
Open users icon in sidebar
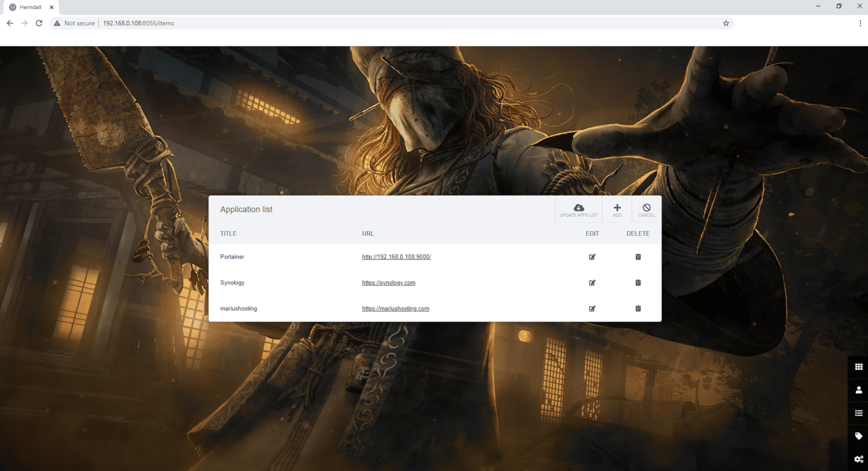(858, 390)
